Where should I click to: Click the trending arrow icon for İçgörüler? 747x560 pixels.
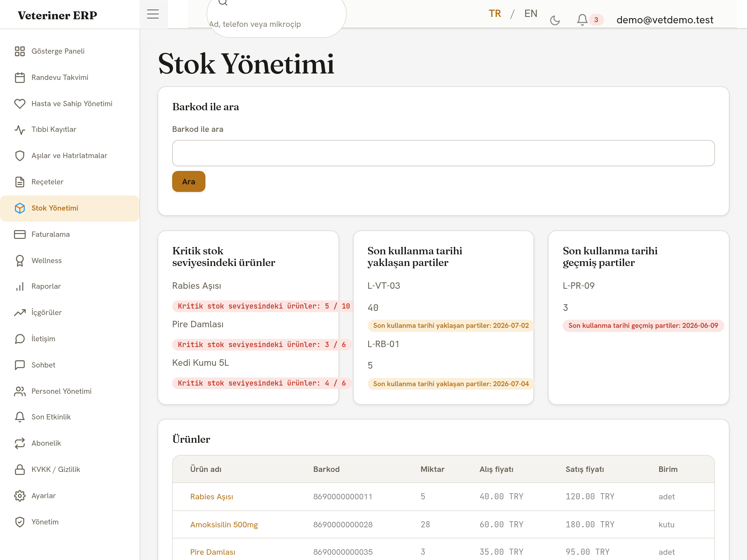20,313
